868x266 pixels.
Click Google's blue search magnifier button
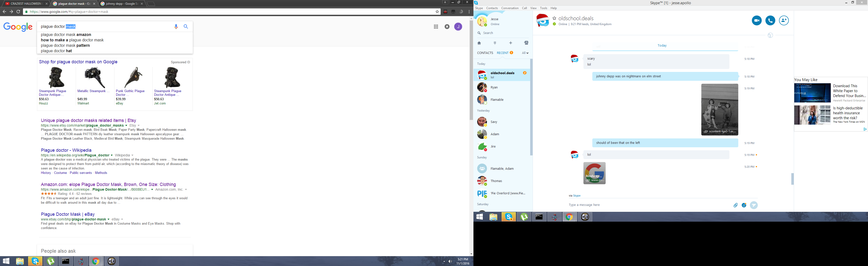pyautogui.click(x=186, y=27)
